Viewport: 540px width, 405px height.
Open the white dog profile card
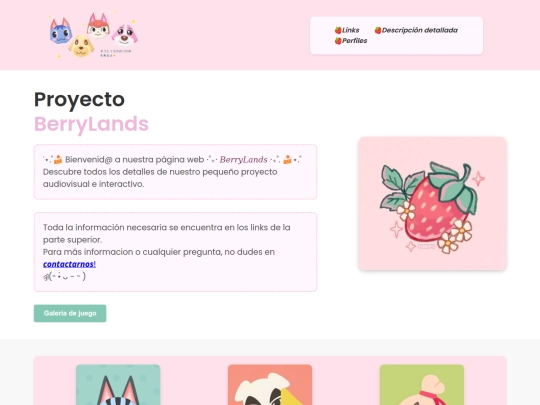point(270,385)
